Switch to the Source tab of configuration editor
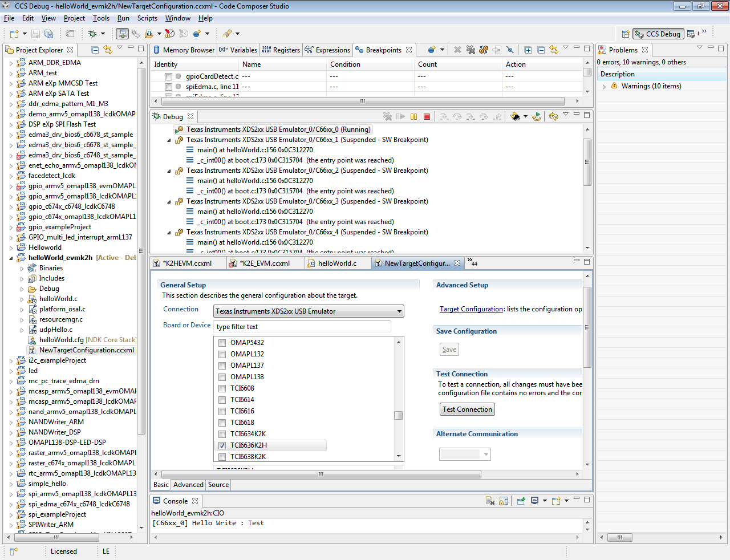Viewport: 730px width, 560px height. pyautogui.click(x=218, y=485)
